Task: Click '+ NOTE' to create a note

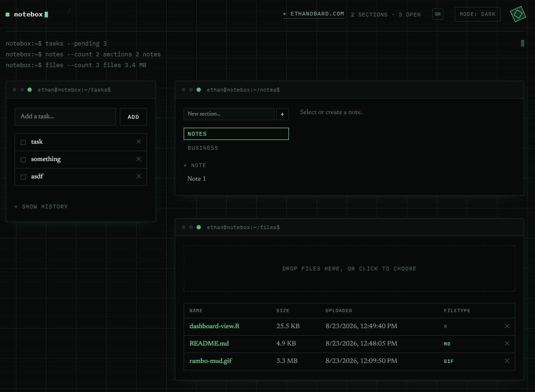Action: [x=195, y=165]
